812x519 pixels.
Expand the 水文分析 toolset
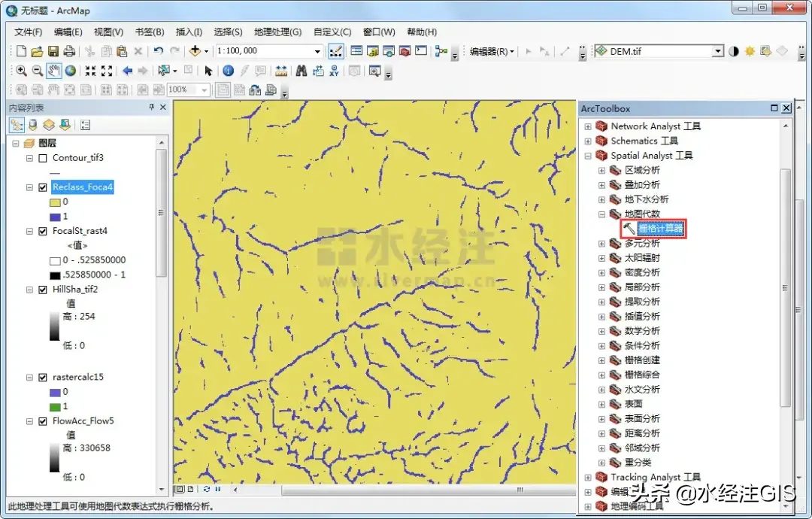click(601, 390)
